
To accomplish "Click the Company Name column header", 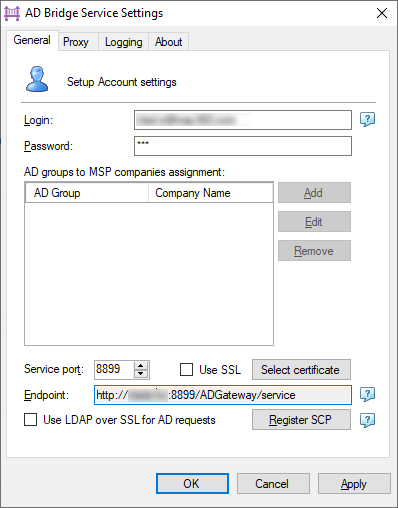I will tap(210, 193).
